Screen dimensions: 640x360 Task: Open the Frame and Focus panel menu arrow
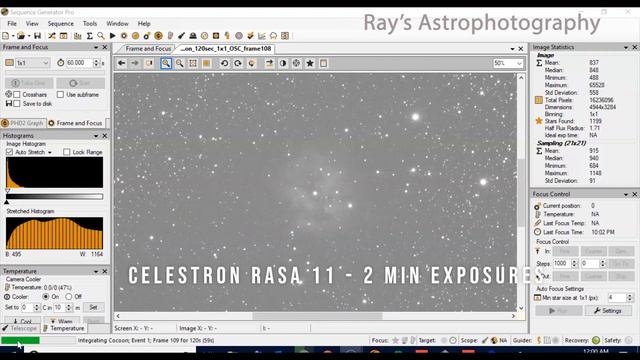[x=96, y=47]
